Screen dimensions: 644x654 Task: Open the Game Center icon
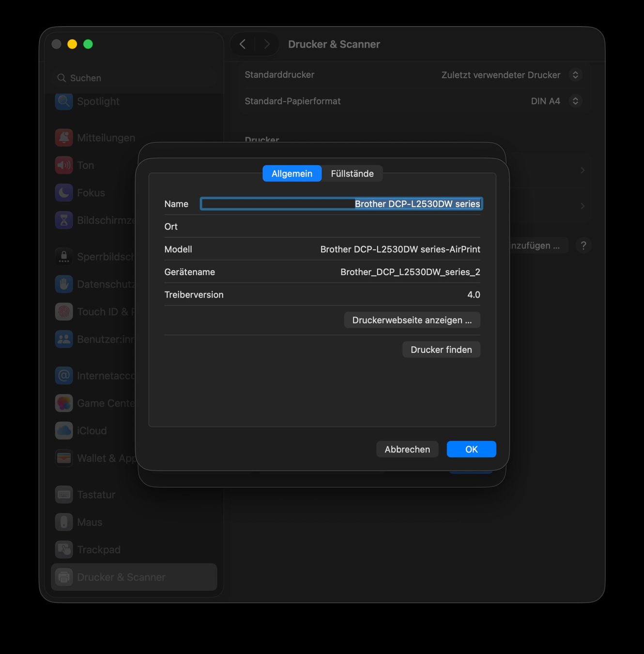(x=64, y=403)
